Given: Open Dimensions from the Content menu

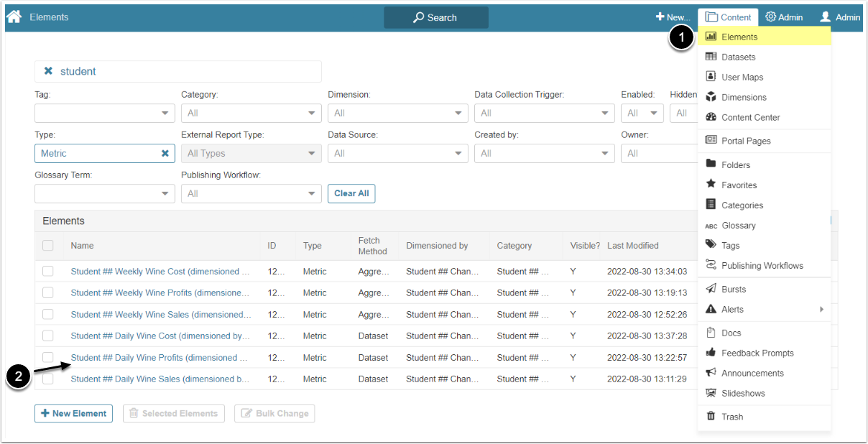Looking at the screenshot, I should click(x=744, y=97).
